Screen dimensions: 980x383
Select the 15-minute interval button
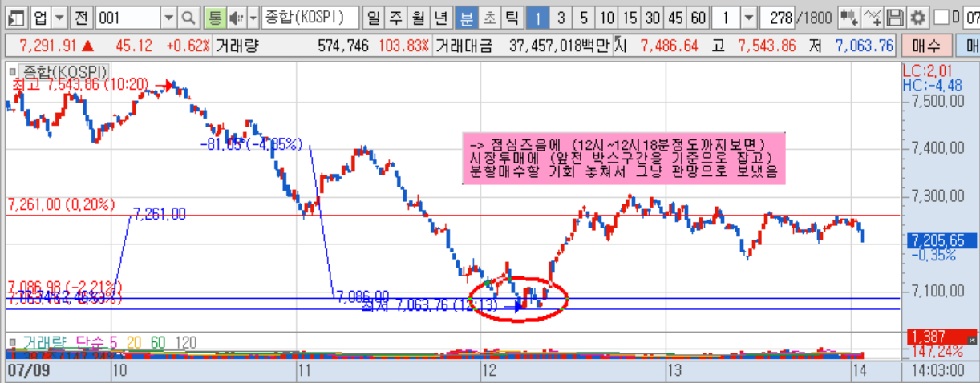pyautogui.click(x=630, y=18)
